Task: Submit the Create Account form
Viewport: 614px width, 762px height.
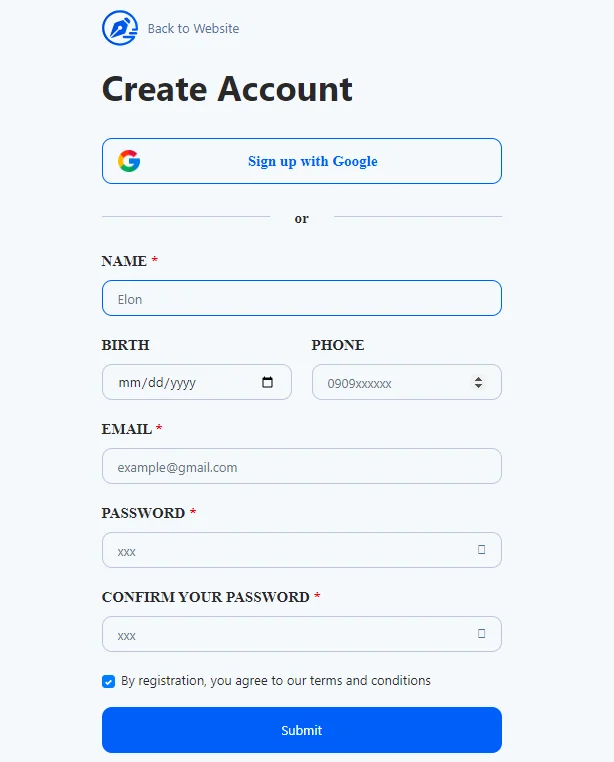Action: (x=301, y=730)
